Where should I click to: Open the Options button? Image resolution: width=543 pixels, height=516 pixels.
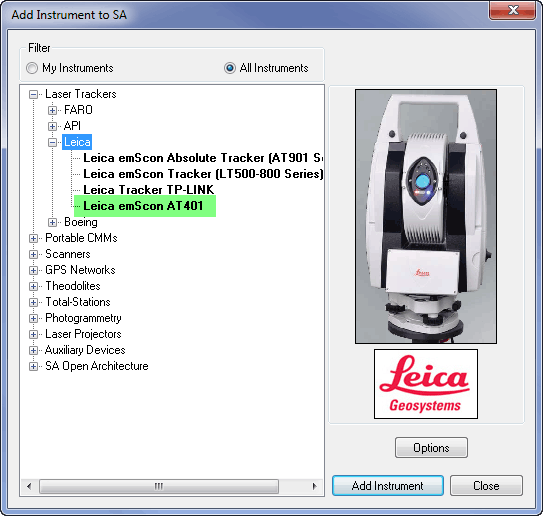point(431,448)
